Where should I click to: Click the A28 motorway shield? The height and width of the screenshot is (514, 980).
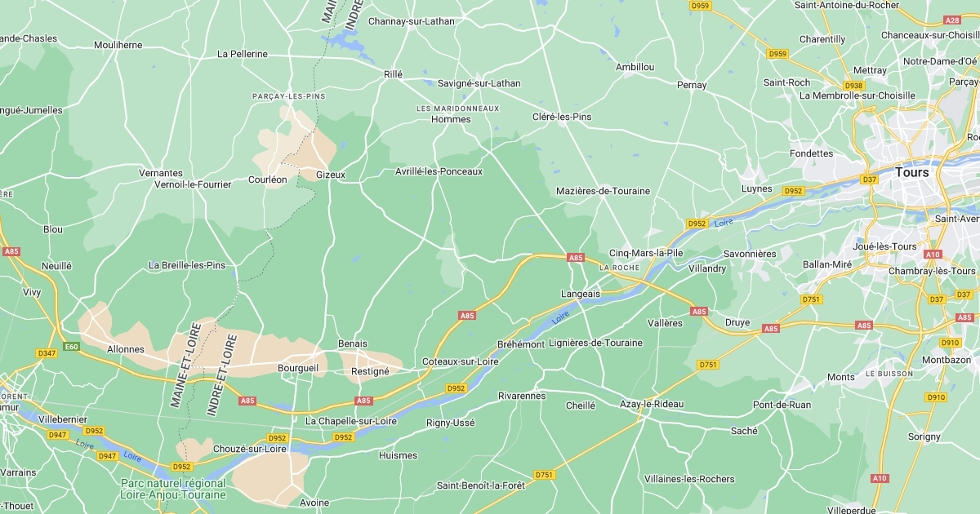click(x=952, y=20)
